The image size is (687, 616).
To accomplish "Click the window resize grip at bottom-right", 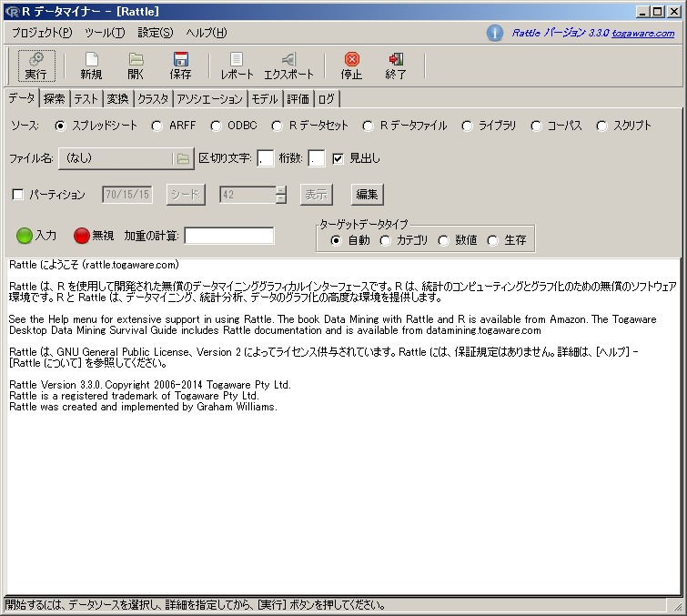I will (x=677, y=606).
